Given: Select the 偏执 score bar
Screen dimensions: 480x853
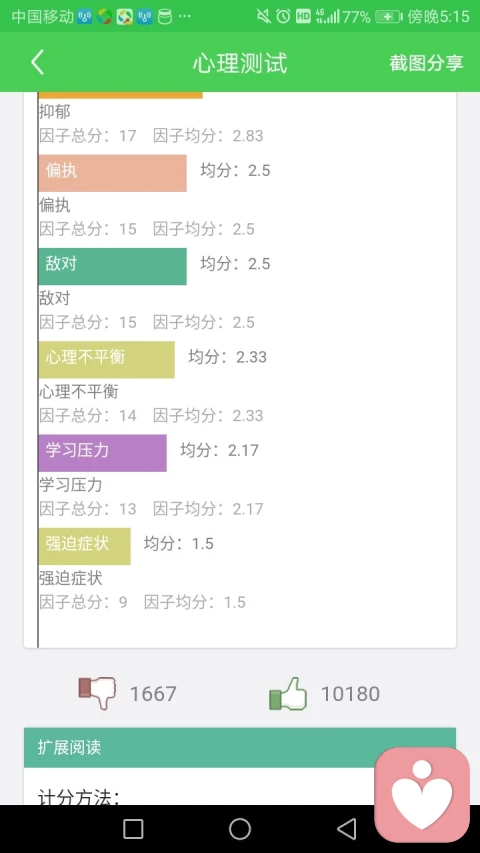Looking at the screenshot, I should [113, 173].
